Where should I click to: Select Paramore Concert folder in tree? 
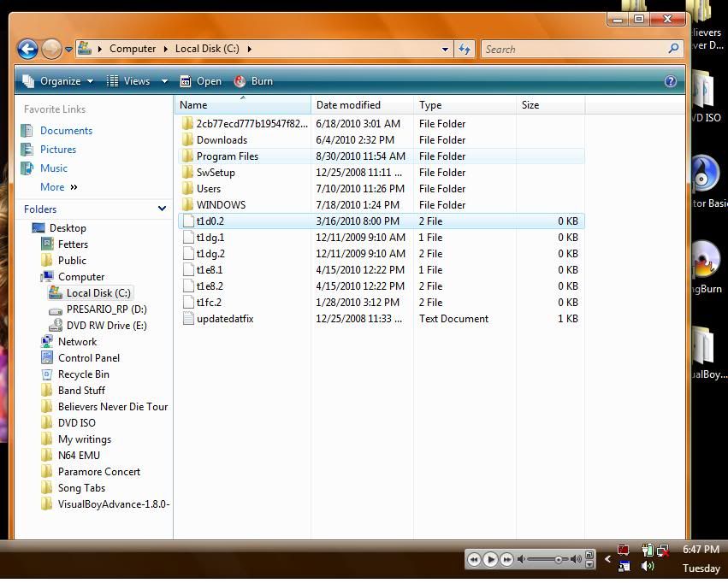pyautogui.click(x=99, y=472)
